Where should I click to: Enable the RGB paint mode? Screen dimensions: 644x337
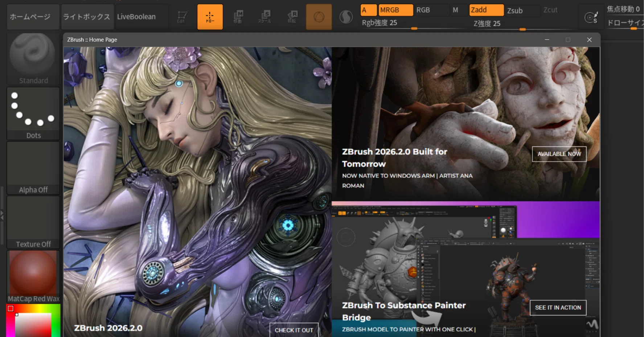[x=431, y=10]
